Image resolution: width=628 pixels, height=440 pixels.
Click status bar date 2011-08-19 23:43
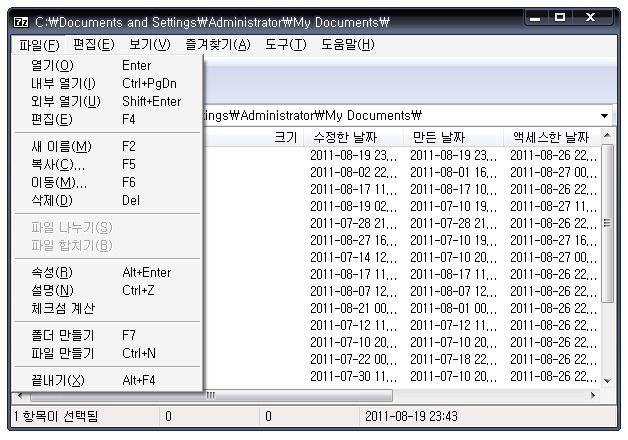[411, 416]
